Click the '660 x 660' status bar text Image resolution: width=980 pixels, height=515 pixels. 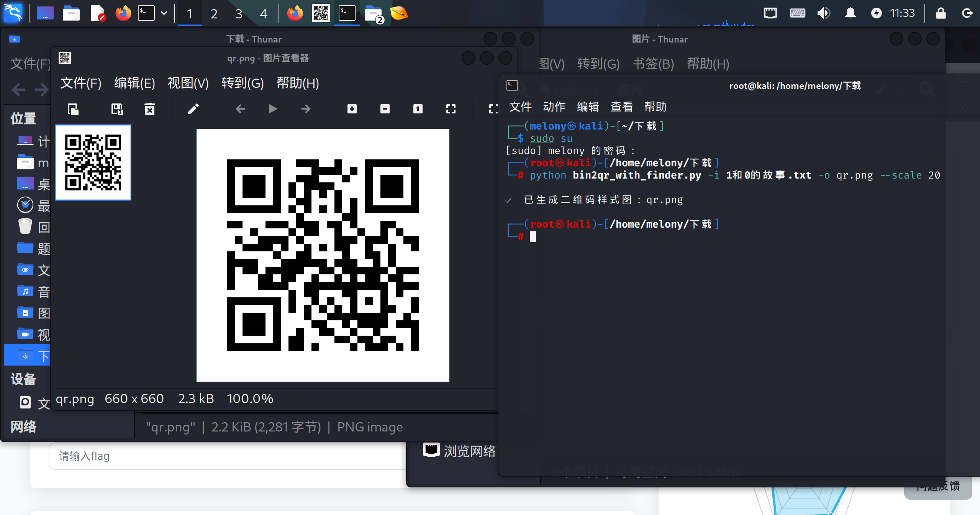[x=134, y=399]
